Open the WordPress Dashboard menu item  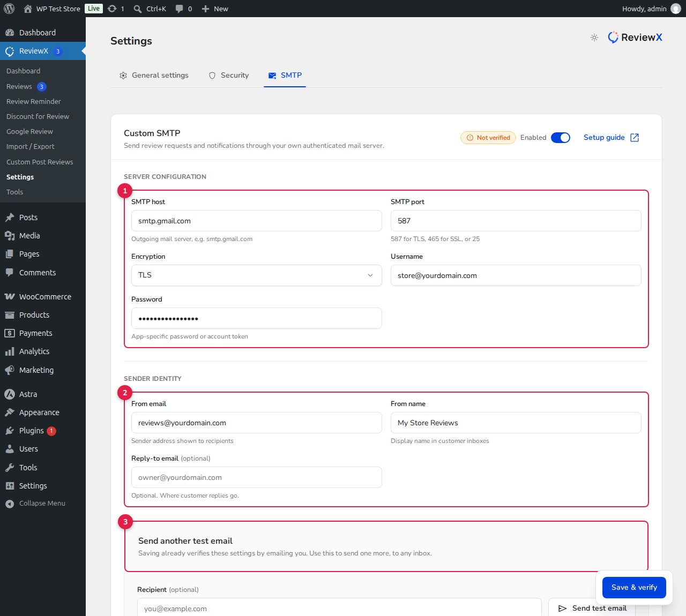click(x=43, y=33)
